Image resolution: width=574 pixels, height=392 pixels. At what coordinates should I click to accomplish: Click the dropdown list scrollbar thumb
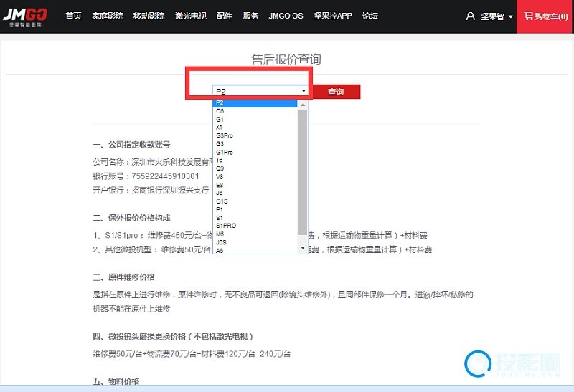click(303, 172)
